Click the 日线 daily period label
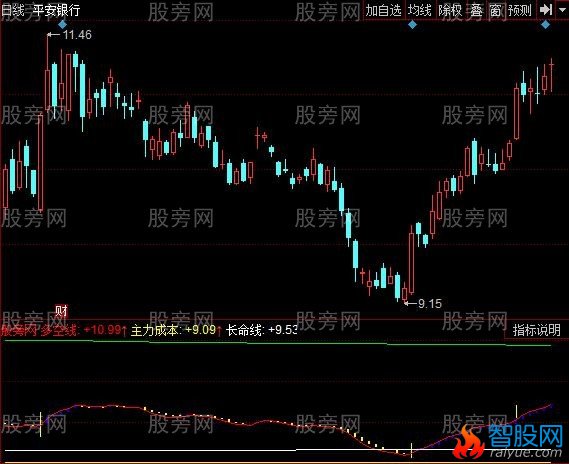Screen dimensions: 569x464 point(12,10)
